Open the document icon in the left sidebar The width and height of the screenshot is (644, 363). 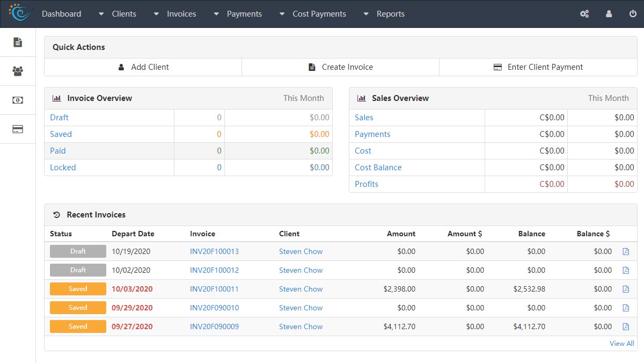coord(18,42)
